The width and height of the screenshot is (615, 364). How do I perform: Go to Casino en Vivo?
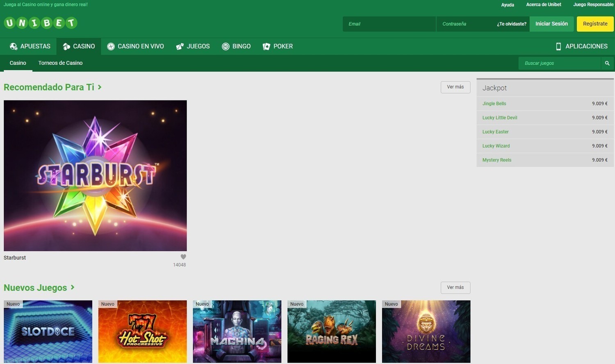pyautogui.click(x=135, y=46)
